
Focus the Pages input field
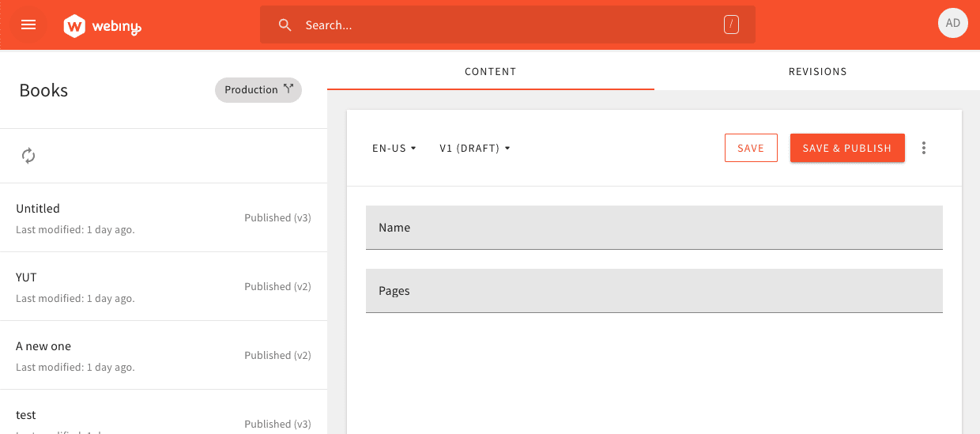coord(654,291)
